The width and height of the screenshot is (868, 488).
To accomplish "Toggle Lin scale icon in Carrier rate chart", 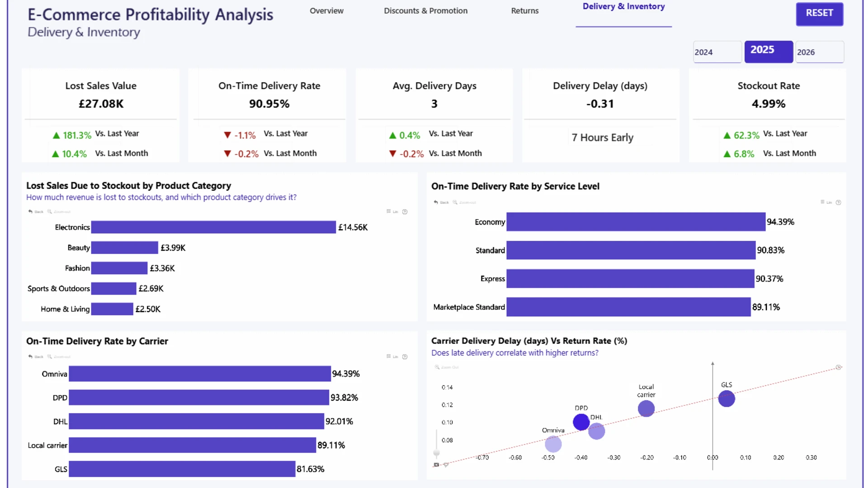I will coord(389,357).
